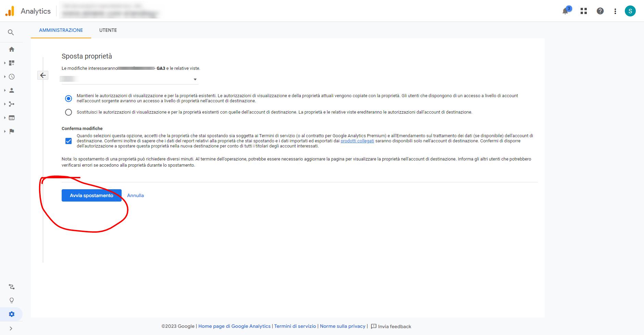644x335 pixels.
Task: Open the Google apps grid icon
Action: click(x=584, y=11)
